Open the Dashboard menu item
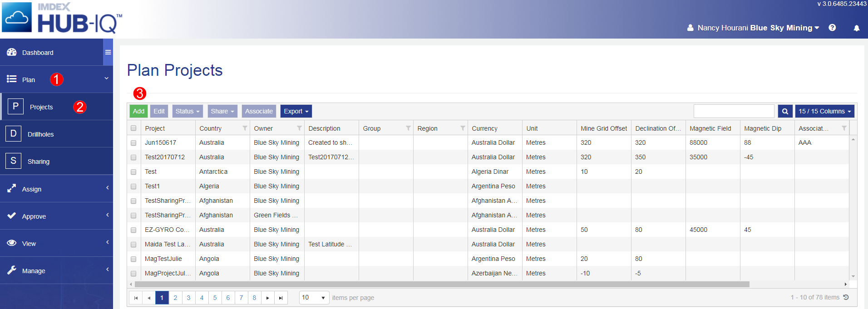This screenshot has width=868, height=309. 38,53
